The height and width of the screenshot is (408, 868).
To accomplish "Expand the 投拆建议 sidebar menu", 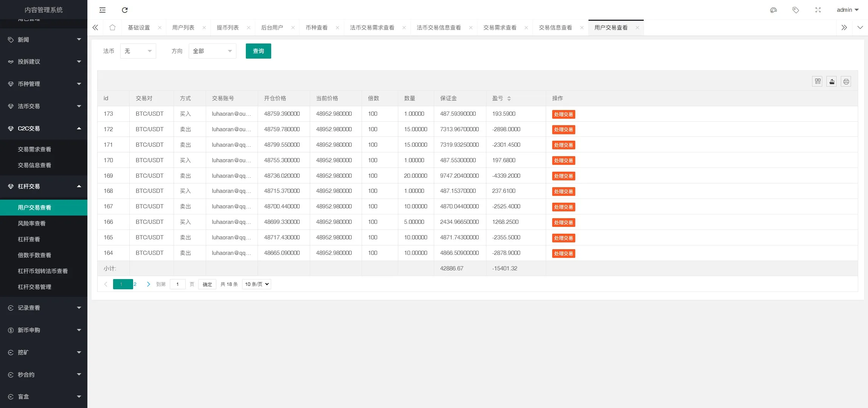I will tap(44, 62).
